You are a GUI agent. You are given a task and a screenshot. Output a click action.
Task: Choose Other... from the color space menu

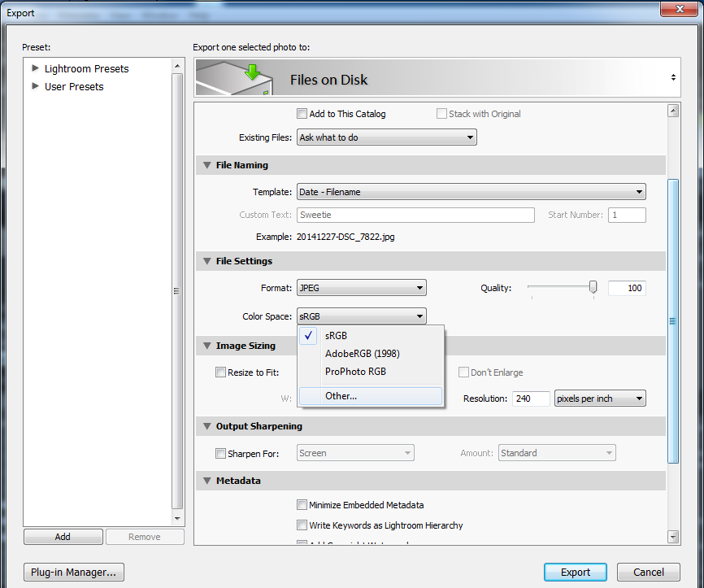(371, 396)
